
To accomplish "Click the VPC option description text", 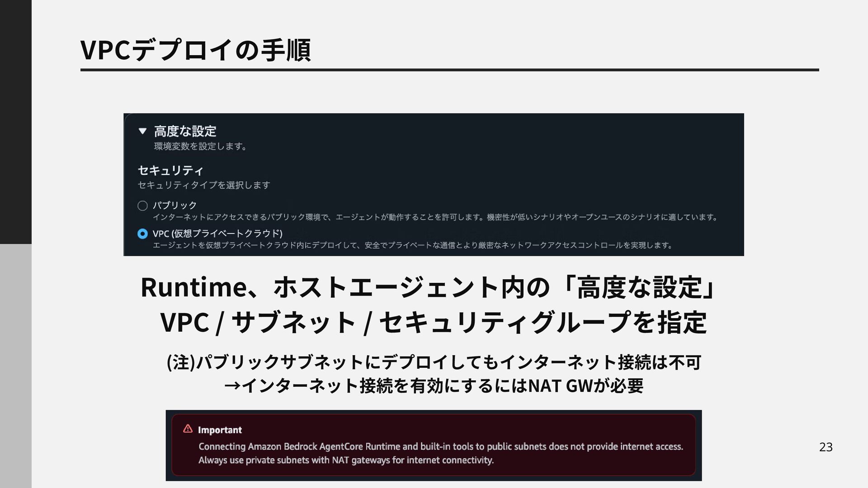I will [x=412, y=245].
